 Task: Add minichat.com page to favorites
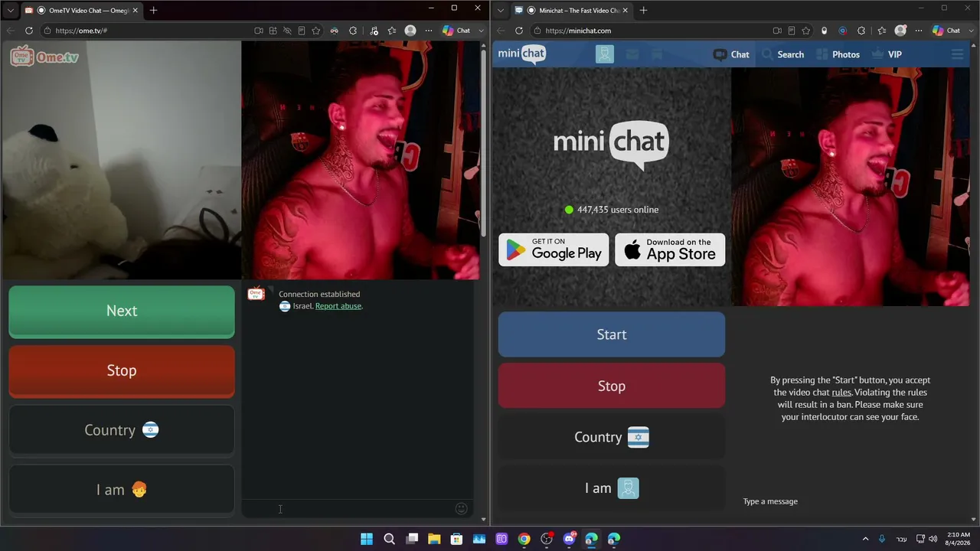coord(806,31)
